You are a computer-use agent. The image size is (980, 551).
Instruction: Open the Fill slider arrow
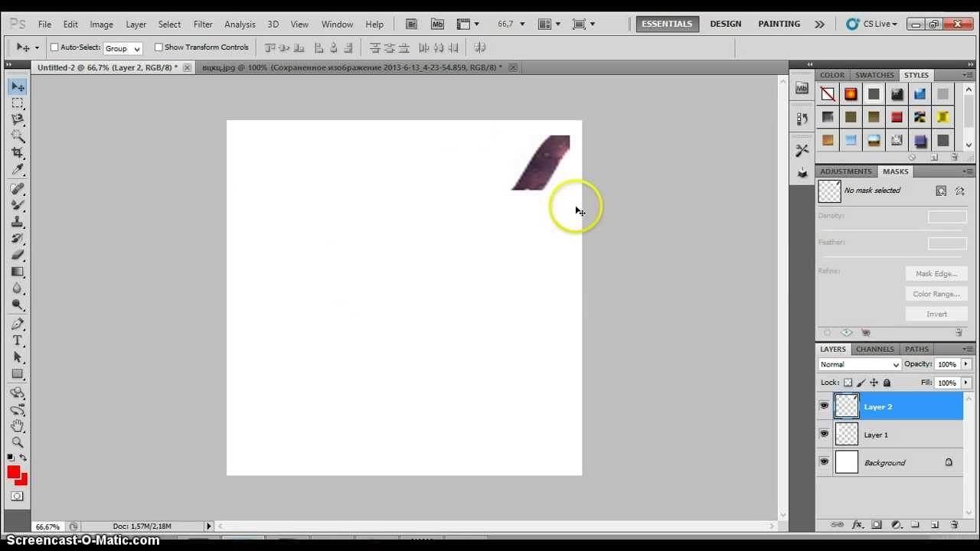(x=965, y=383)
